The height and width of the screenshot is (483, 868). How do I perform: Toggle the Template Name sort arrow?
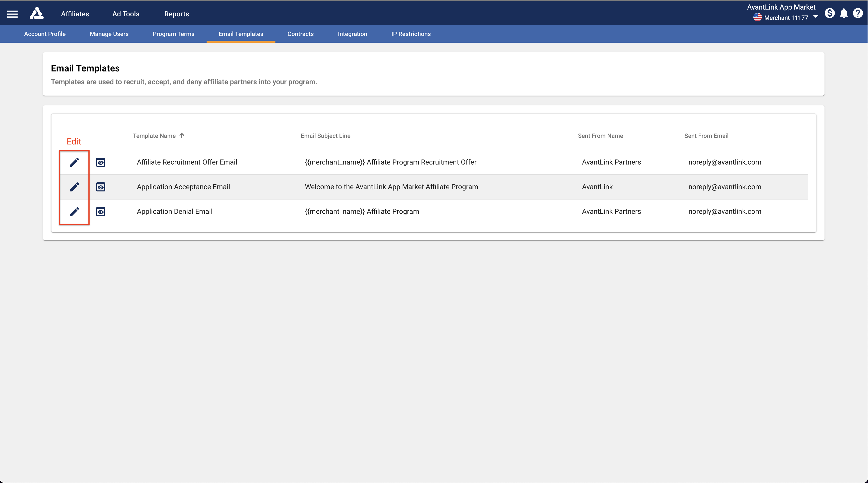[x=182, y=136]
